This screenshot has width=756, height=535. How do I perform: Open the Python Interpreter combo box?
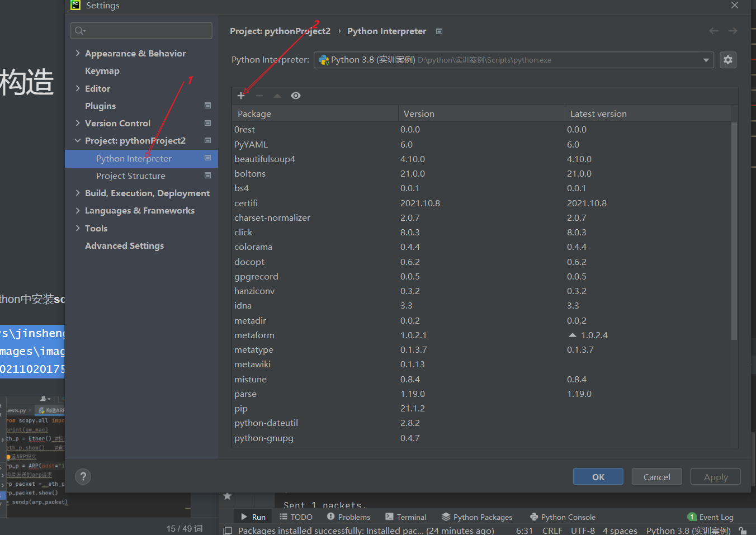[x=513, y=60]
